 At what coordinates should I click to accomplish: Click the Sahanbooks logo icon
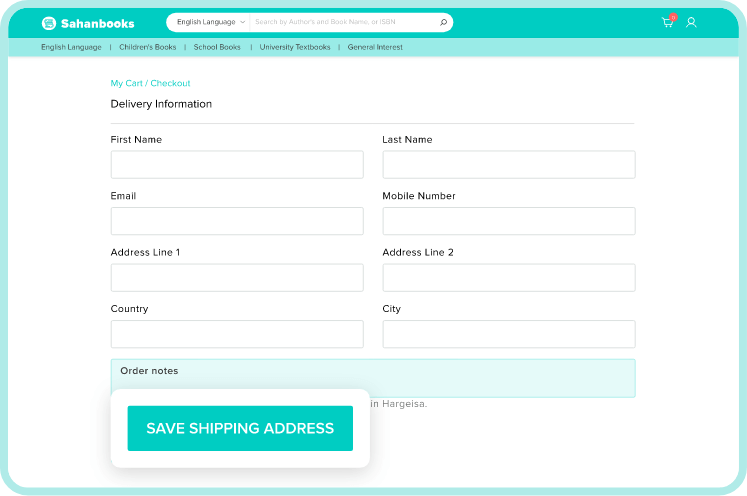[x=49, y=22]
